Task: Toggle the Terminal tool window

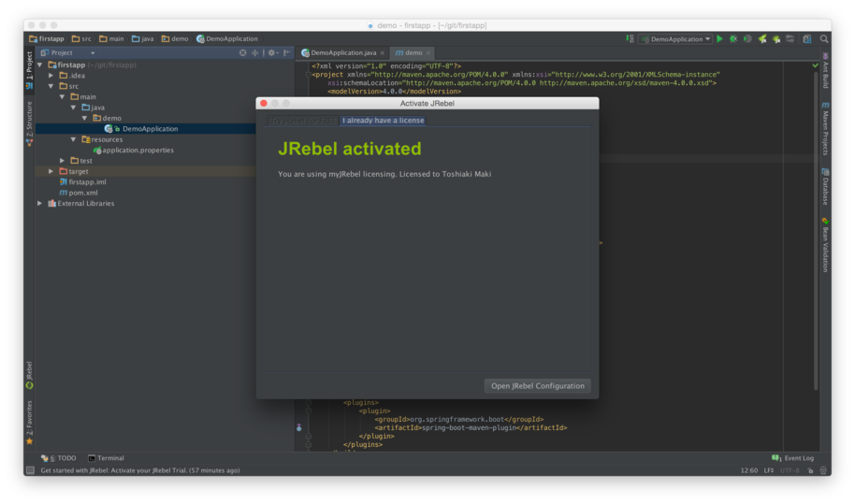Action: pyautogui.click(x=106, y=458)
